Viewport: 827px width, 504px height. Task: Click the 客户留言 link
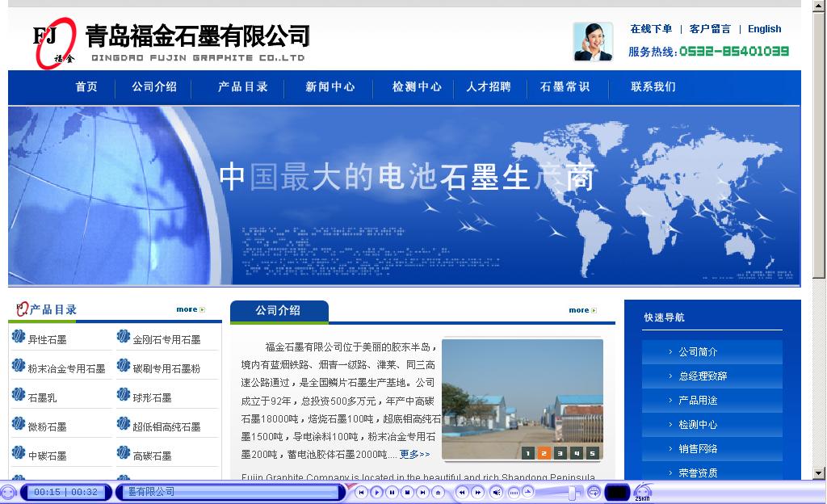(710, 29)
